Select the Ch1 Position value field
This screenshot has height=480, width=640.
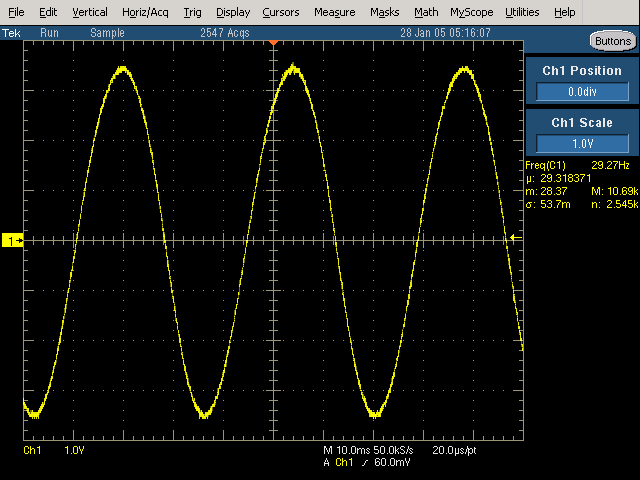582,92
